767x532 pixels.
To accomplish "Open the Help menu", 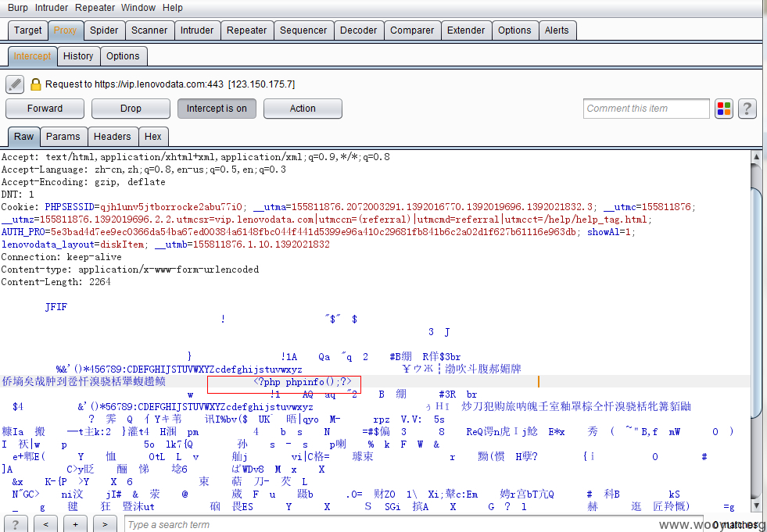I will tap(173, 8).
